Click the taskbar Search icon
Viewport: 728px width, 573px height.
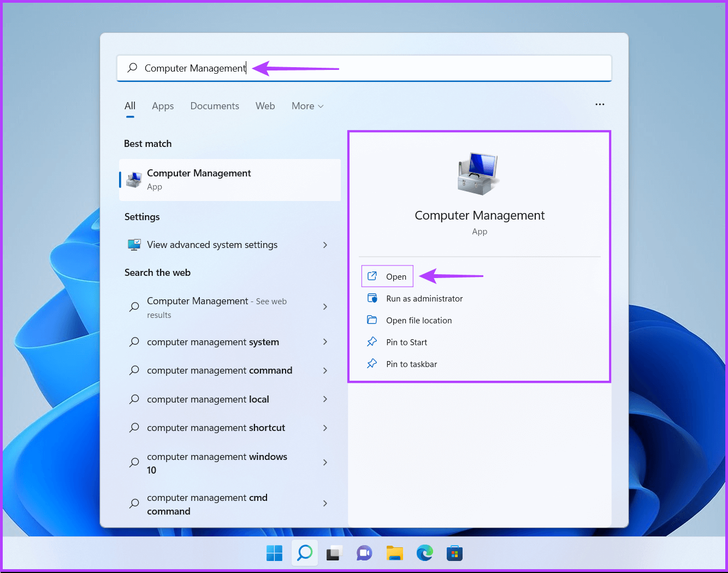(305, 553)
